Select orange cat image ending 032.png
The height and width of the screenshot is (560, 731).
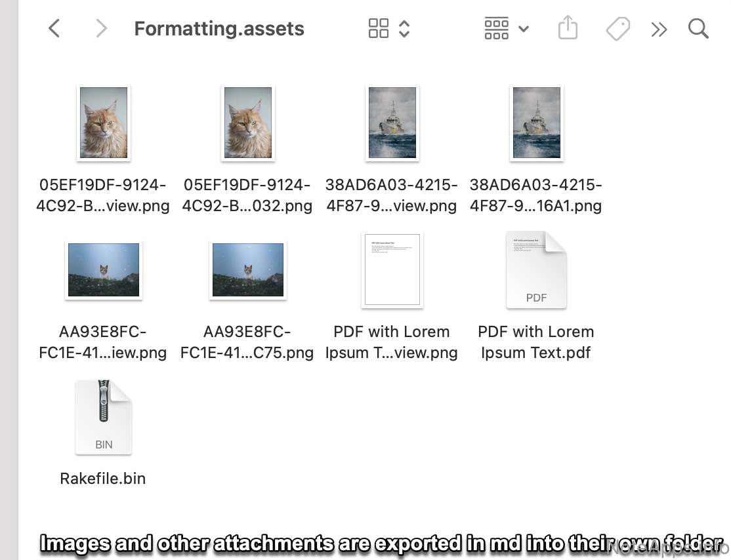(x=247, y=123)
